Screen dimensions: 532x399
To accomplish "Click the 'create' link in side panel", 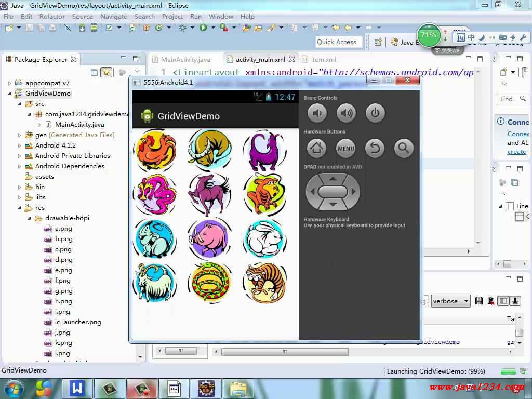I will click(x=517, y=152).
